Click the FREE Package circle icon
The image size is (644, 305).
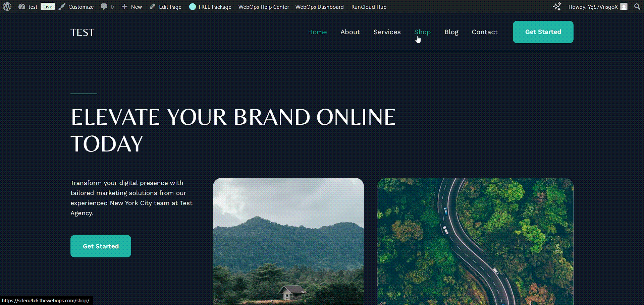click(193, 7)
